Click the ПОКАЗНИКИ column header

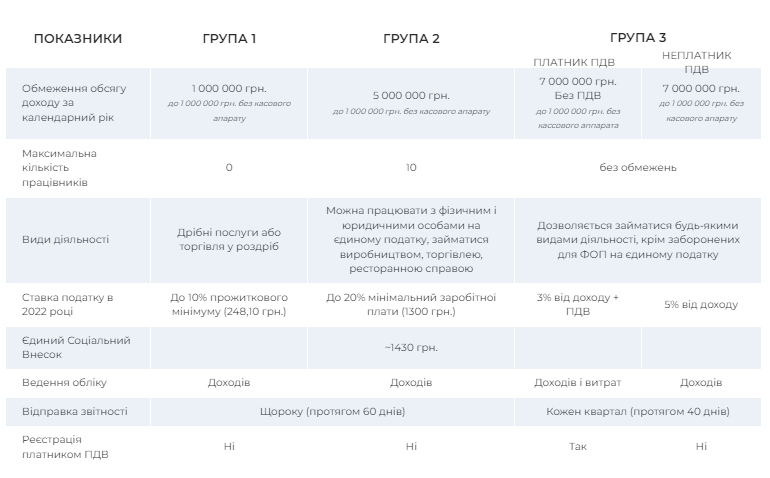coord(78,39)
